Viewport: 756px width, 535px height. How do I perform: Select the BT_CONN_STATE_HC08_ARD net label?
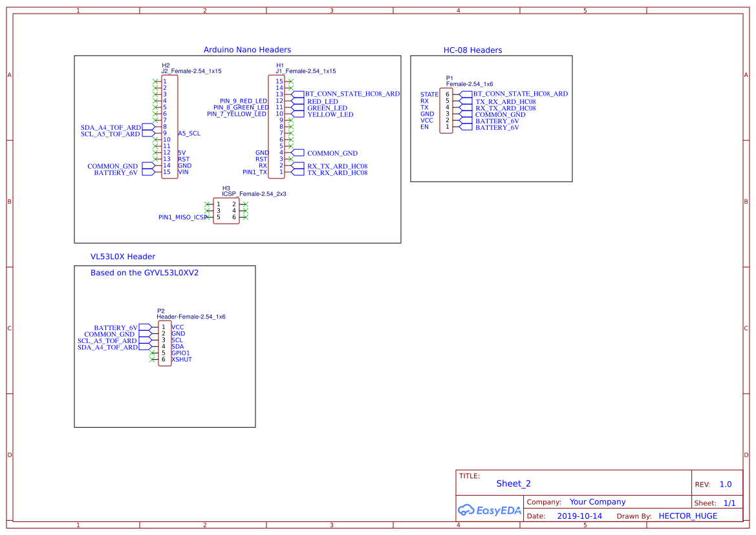(351, 93)
